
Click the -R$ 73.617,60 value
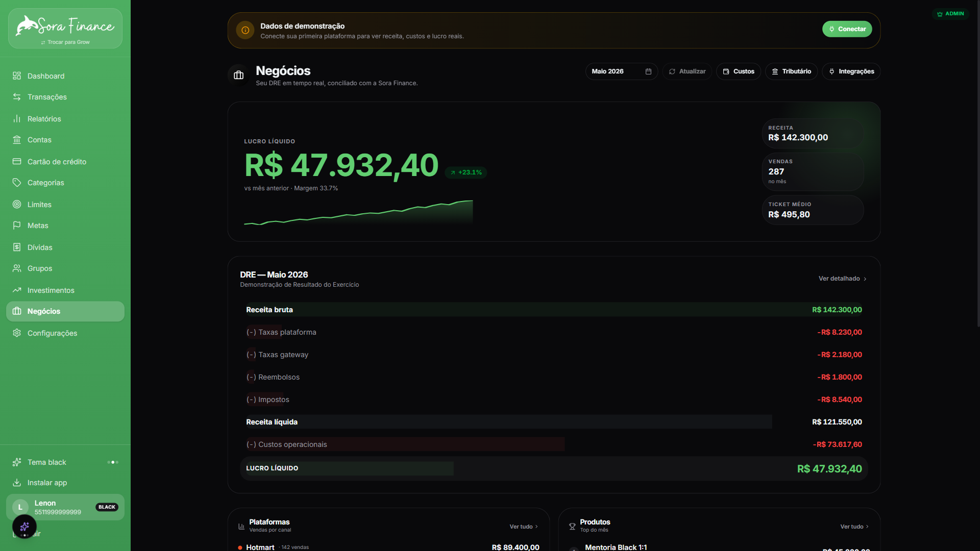point(837,444)
